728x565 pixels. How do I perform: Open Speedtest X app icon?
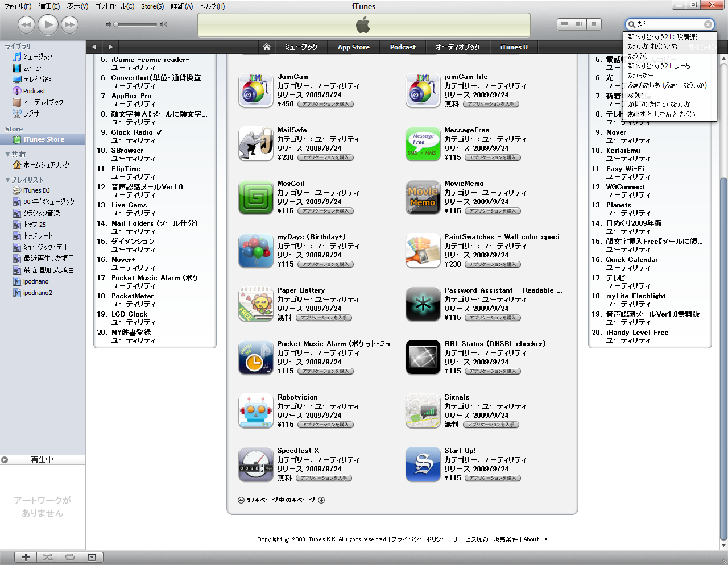255,464
